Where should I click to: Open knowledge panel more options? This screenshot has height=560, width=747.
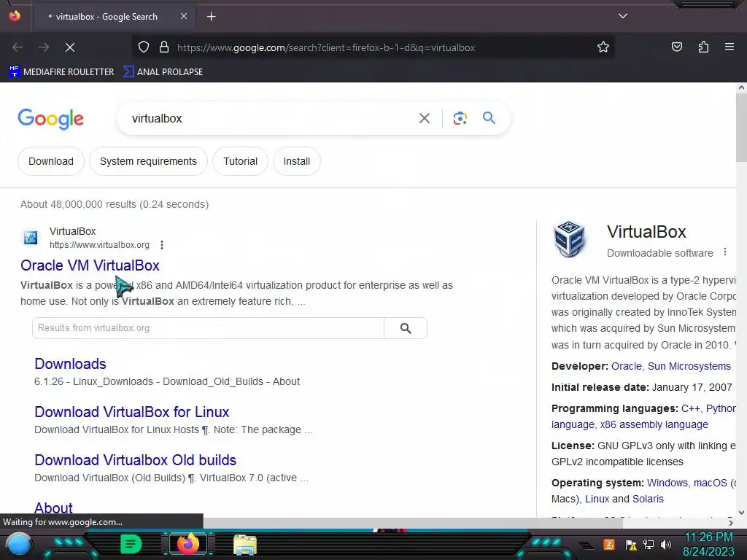tap(724, 252)
